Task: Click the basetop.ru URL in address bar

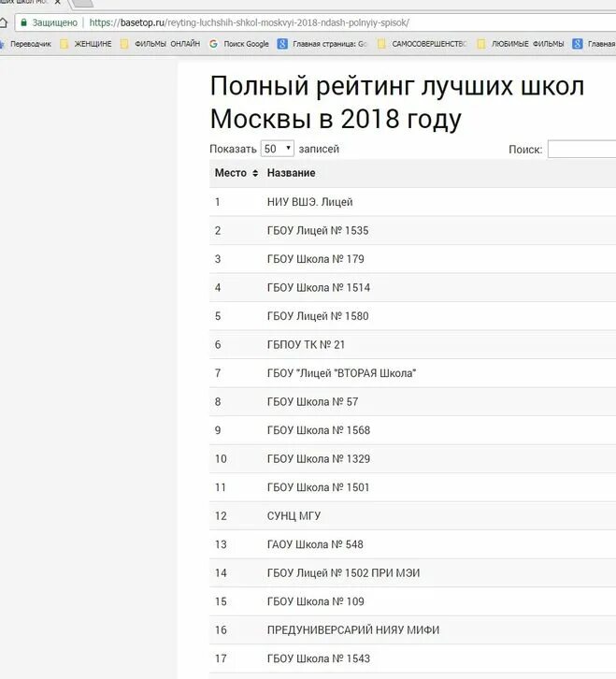Action: pyautogui.click(x=249, y=22)
